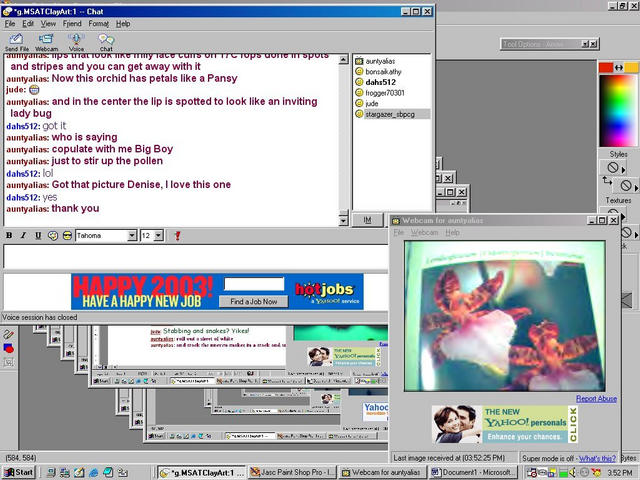
Task: Select frogger70301 in the user list
Action: (384, 93)
